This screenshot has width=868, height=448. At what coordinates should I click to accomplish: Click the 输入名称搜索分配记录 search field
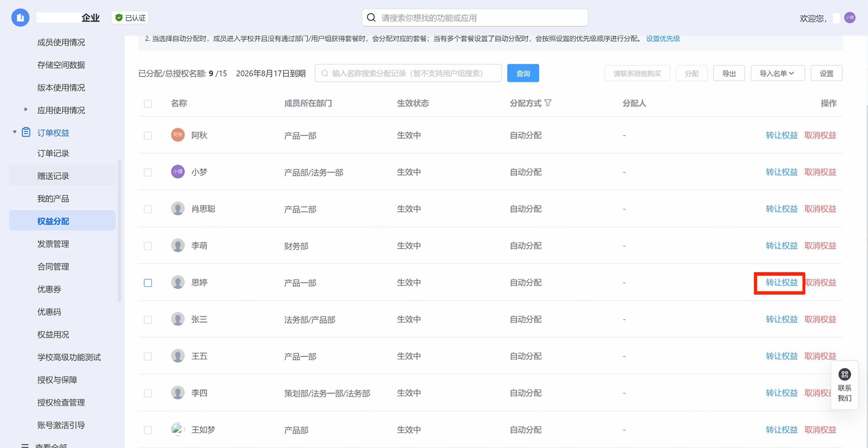(x=408, y=73)
